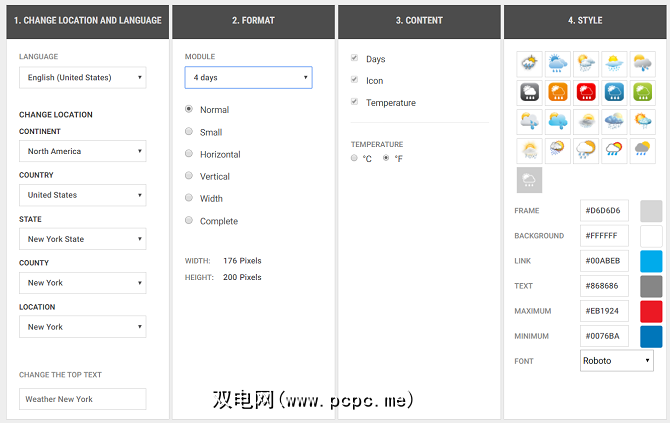Pick the sun over flat blue lens cloud style
This screenshot has width=670, height=423.
(614, 64)
